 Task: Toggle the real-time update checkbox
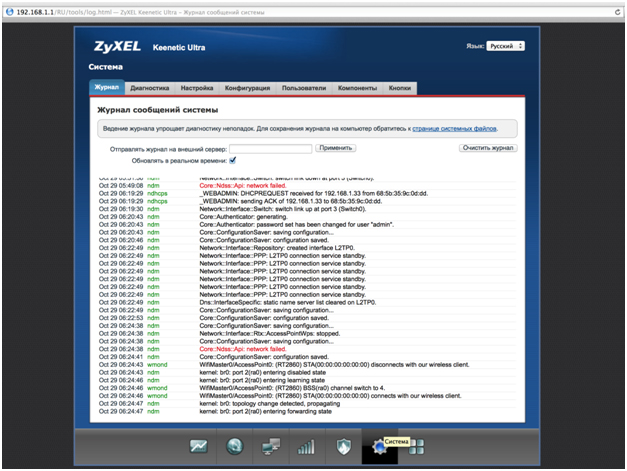233,159
